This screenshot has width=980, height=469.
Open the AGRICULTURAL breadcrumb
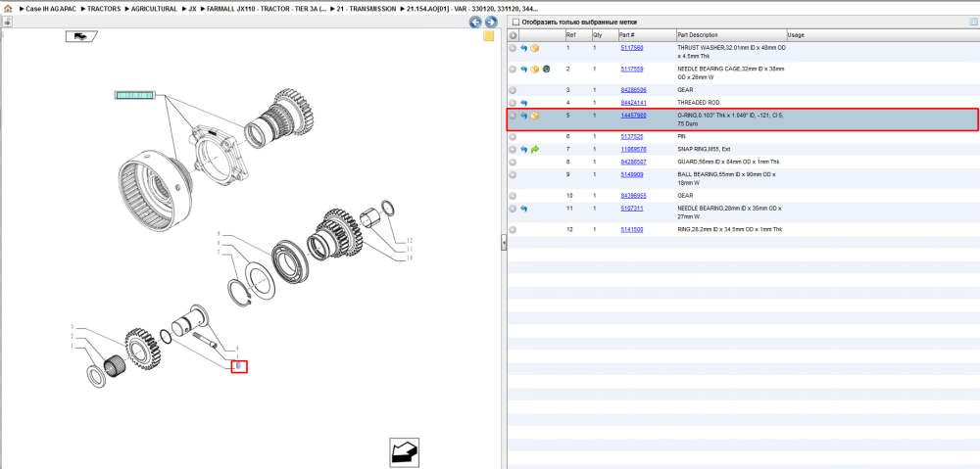point(154,10)
